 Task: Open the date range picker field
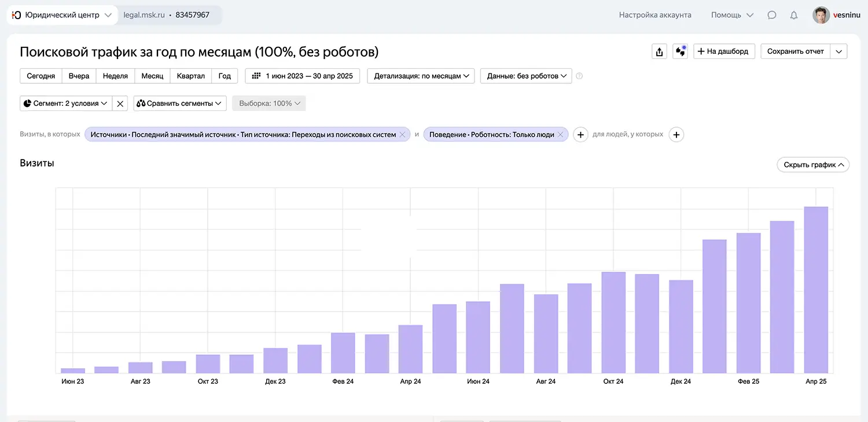303,76
